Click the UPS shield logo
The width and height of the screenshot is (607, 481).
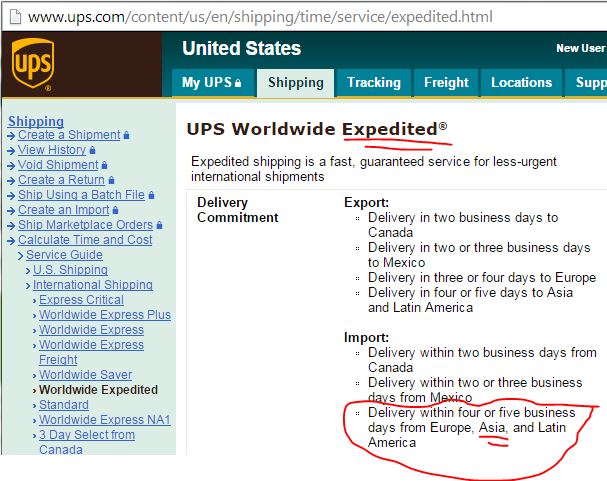33,64
